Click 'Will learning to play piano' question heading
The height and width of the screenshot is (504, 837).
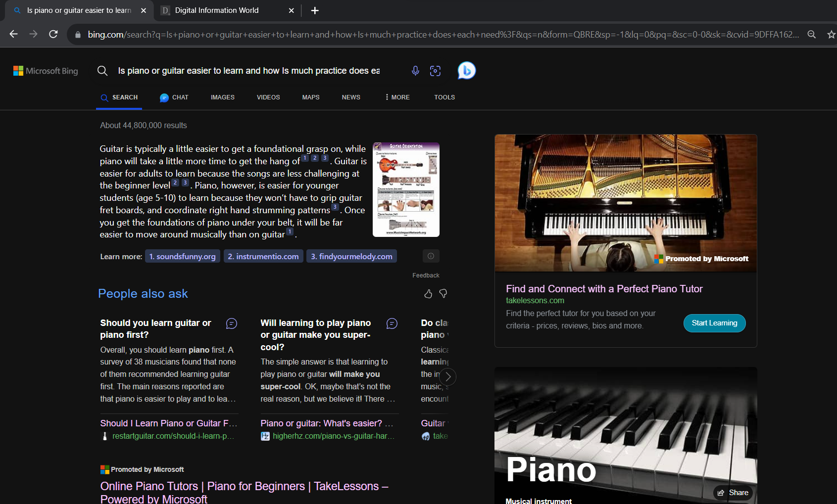click(x=315, y=335)
